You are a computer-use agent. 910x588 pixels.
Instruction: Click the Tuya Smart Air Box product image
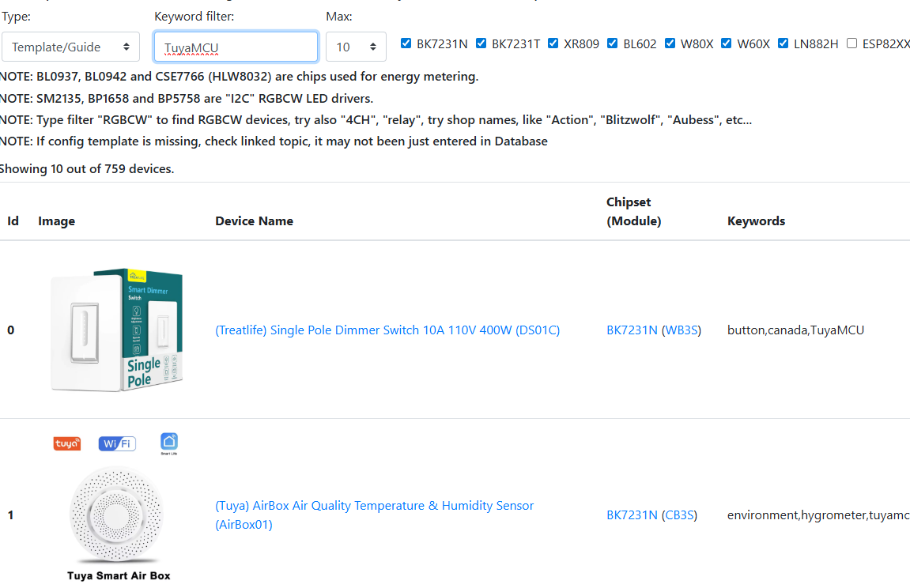119,507
